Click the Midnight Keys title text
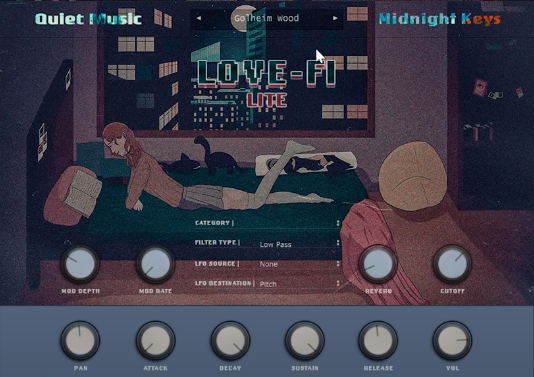 point(440,19)
